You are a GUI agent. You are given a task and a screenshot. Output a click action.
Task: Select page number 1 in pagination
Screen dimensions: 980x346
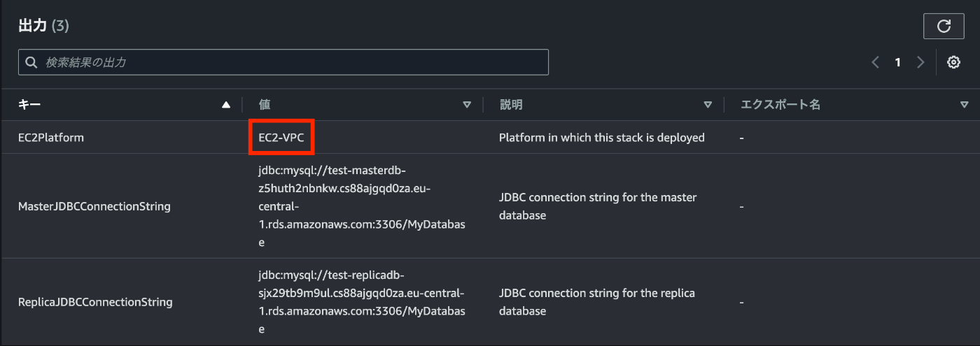(x=897, y=62)
